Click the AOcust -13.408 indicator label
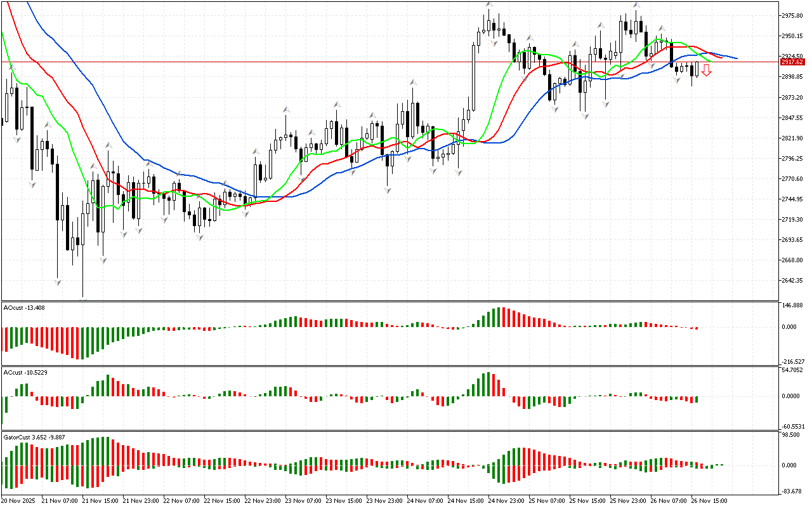Viewport: 812px width, 508px height. (x=23, y=307)
